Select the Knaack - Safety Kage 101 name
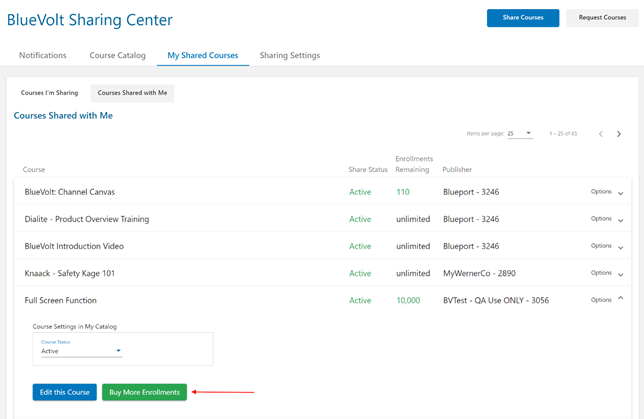The height and width of the screenshot is (419, 644). click(69, 273)
